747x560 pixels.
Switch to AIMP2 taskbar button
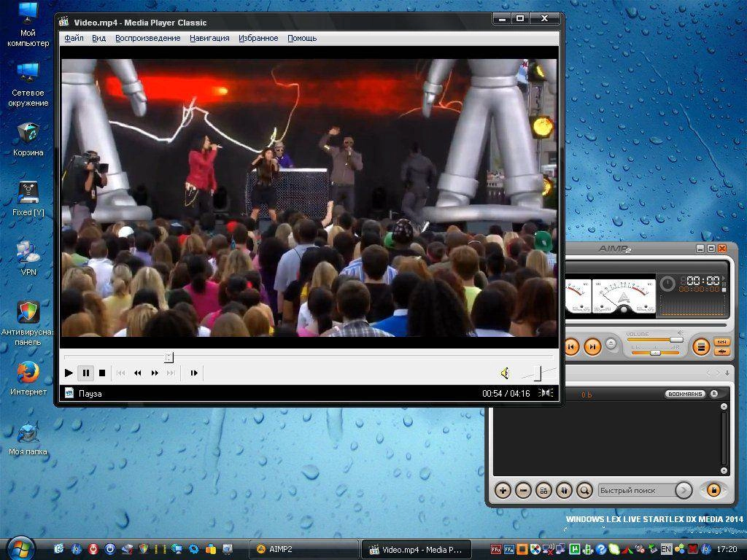[x=304, y=549]
